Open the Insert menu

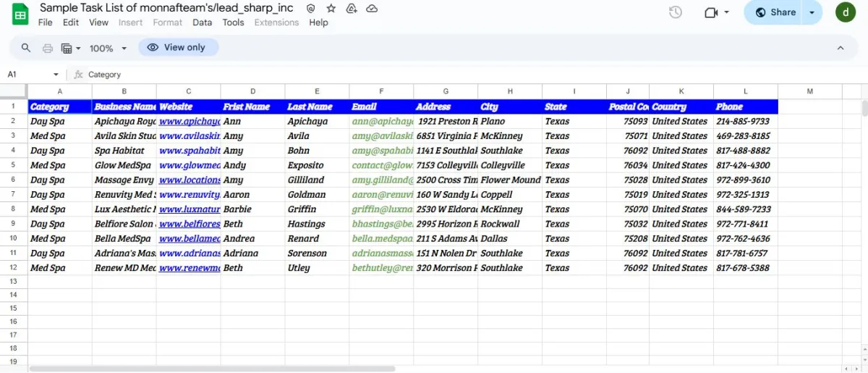pyautogui.click(x=130, y=22)
